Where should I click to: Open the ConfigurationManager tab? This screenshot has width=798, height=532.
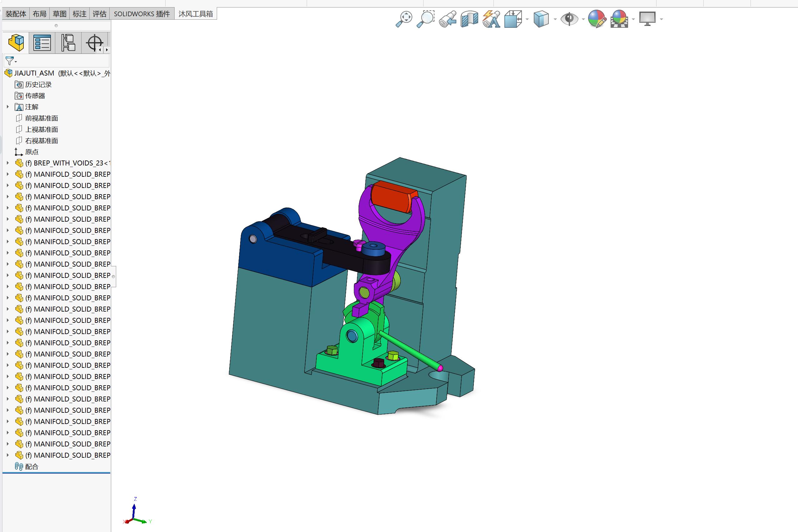pyautogui.click(x=68, y=43)
